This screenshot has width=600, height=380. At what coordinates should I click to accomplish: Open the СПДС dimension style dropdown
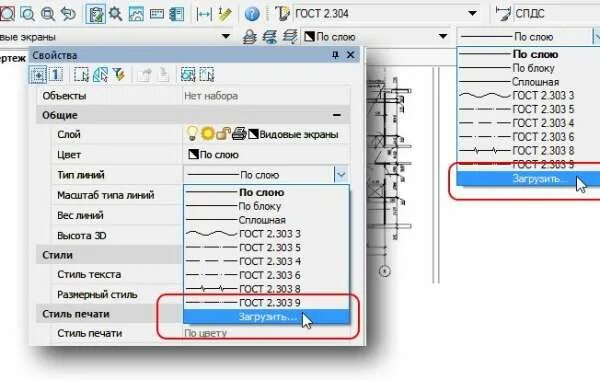tap(557, 13)
